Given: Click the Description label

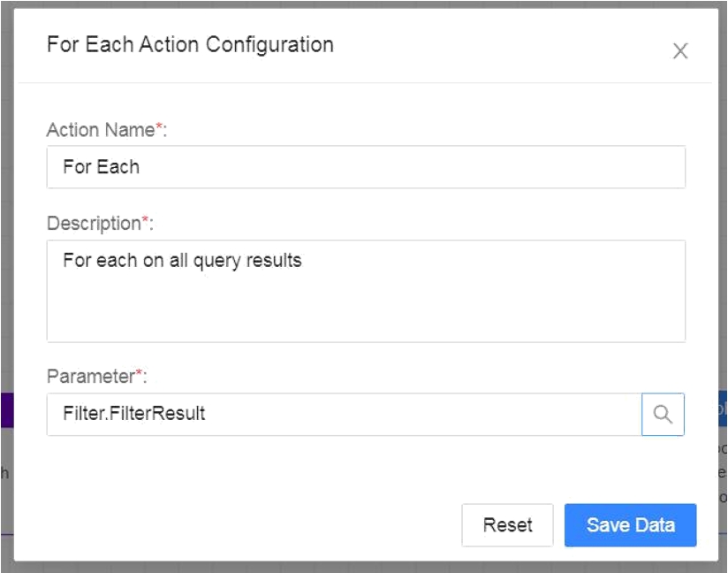Looking at the screenshot, I should click(x=94, y=224).
